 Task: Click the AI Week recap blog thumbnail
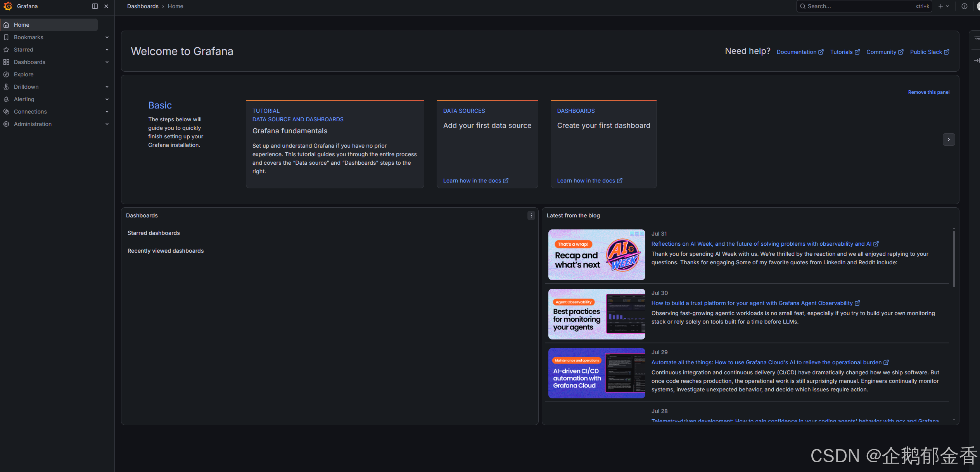click(596, 255)
